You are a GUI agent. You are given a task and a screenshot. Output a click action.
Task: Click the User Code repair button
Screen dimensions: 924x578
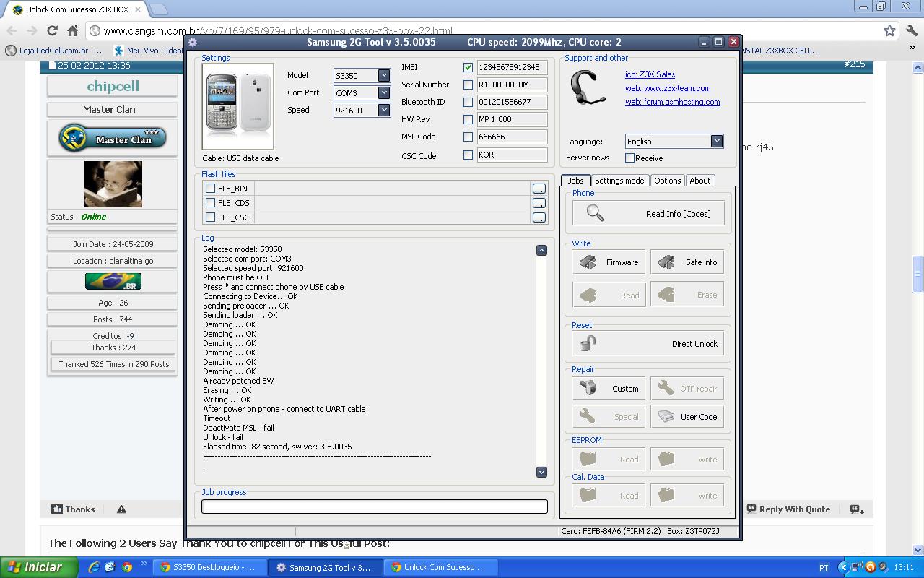pos(687,416)
